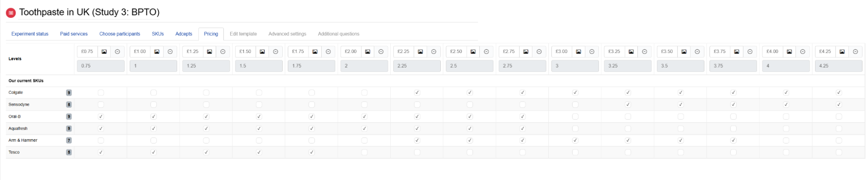868x180 pixels.
Task: Remove the £2.50 price level
Action: point(486,52)
